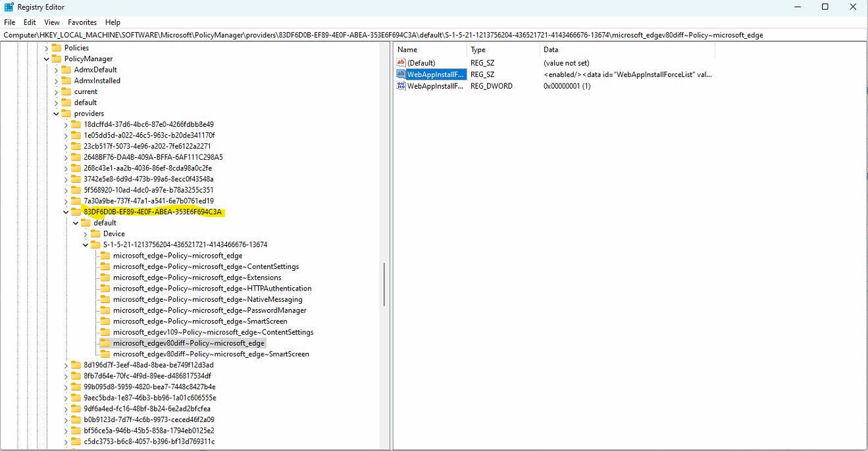The height and width of the screenshot is (451, 868).
Task: Open the View menu
Action: [x=52, y=22]
